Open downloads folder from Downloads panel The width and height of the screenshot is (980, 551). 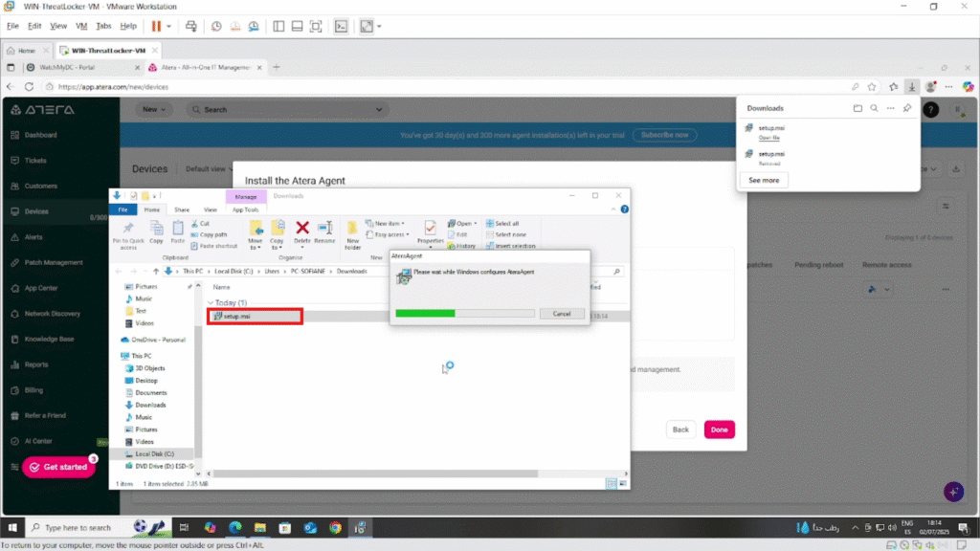point(857,108)
